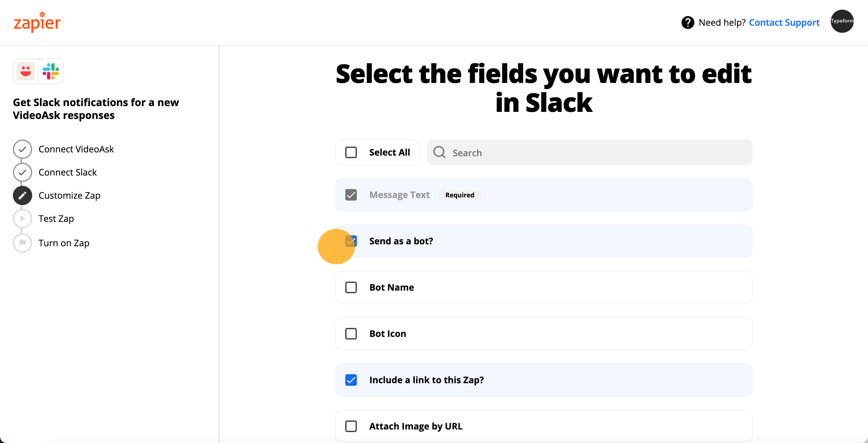The width and height of the screenshot is (868, 443).
Task: Click the Turn on Zap flag icon
Action: 22,243
